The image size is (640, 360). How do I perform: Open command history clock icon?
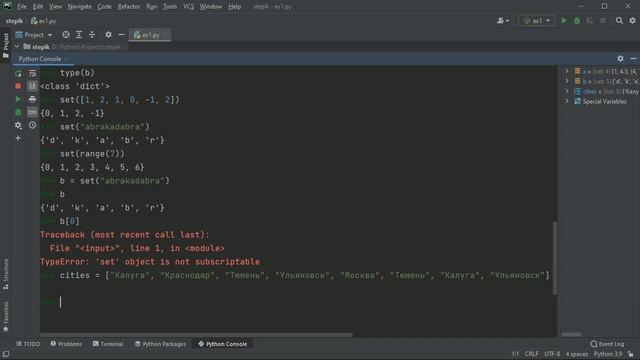tap(32, 125)
